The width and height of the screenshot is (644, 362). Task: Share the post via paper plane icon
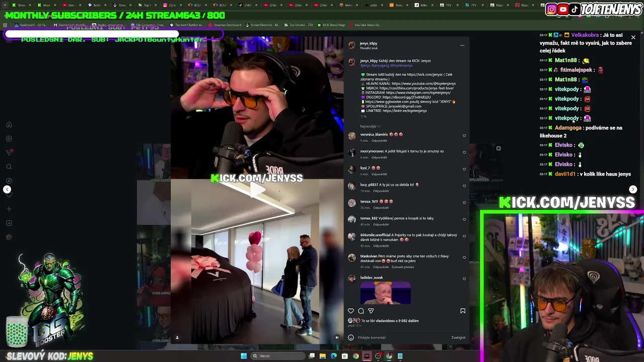(x=371, y=311)
